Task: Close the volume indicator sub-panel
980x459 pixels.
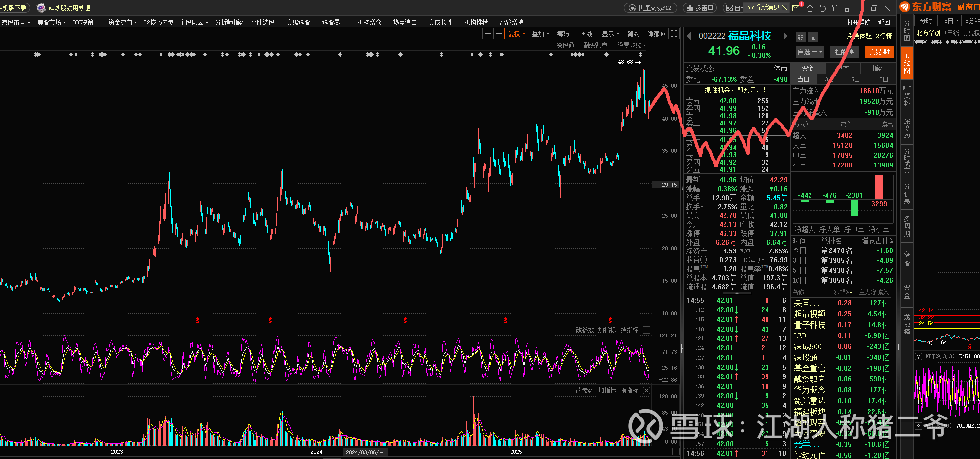Action: click(x=646, y=390)
